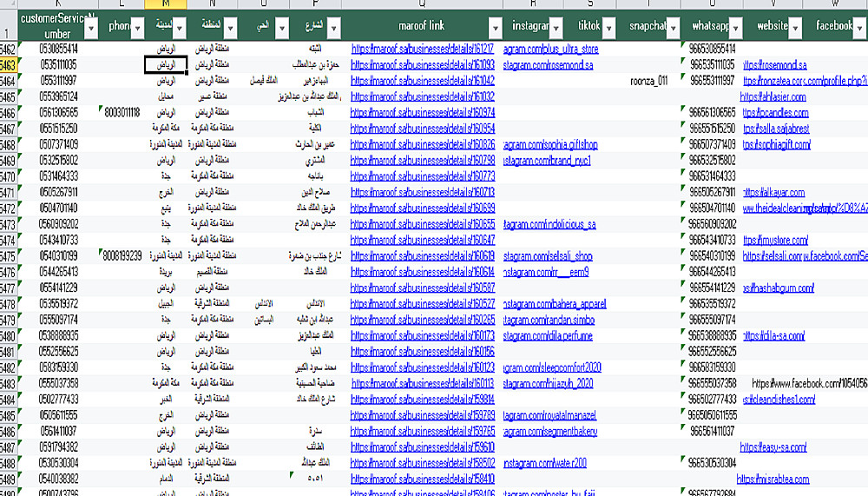This screenshot has width=868, height=496.
Task: Select the highlighted column M header
Action: tap(166, 3)
